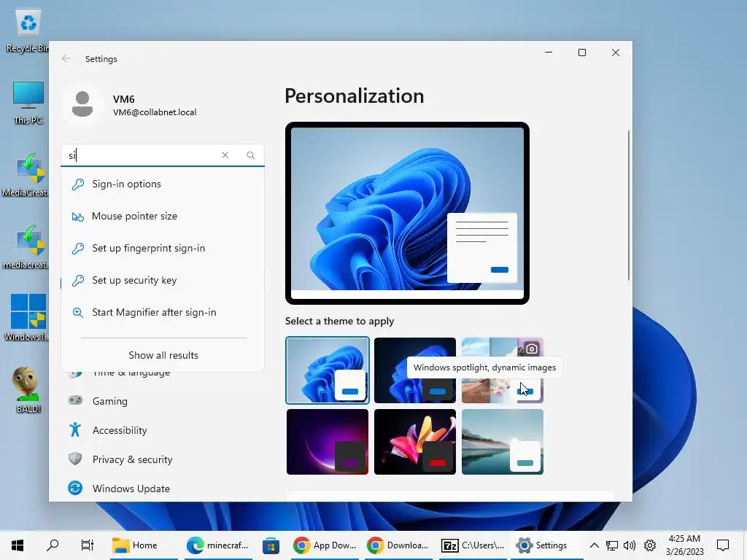Viewport: 747px width, 560px height.
Task: Click the back arrow in Settings header
Action: (66, 58)
